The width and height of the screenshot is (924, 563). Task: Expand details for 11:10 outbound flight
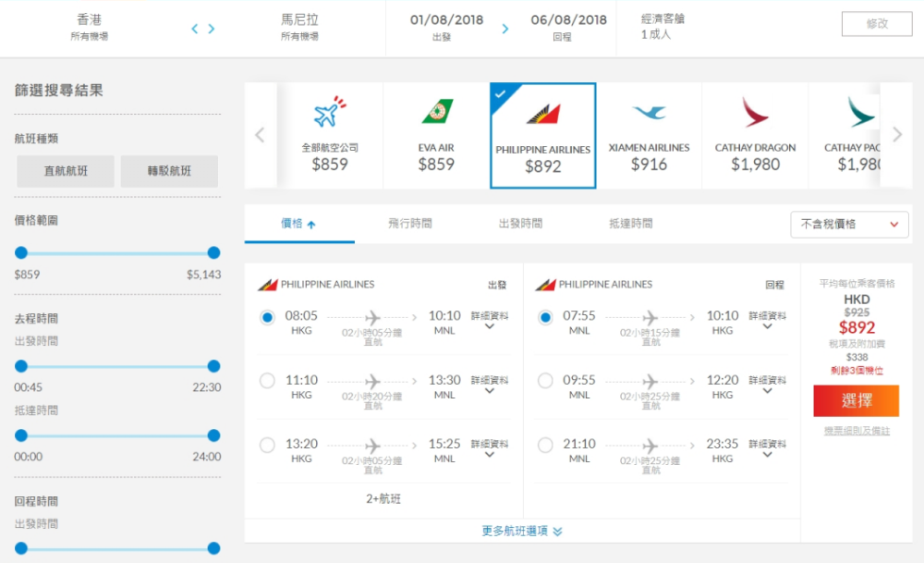[489, 385]
